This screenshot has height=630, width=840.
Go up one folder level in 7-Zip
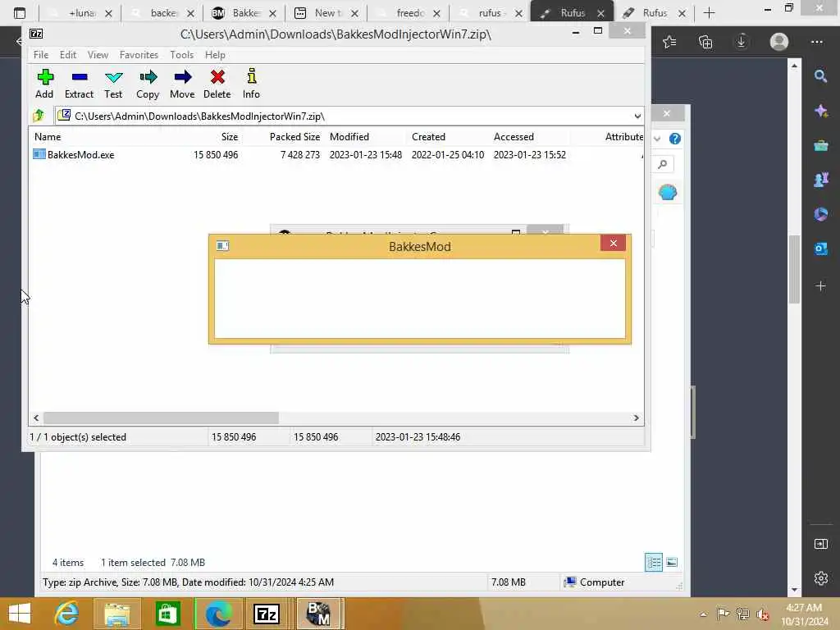click(39, 116)
